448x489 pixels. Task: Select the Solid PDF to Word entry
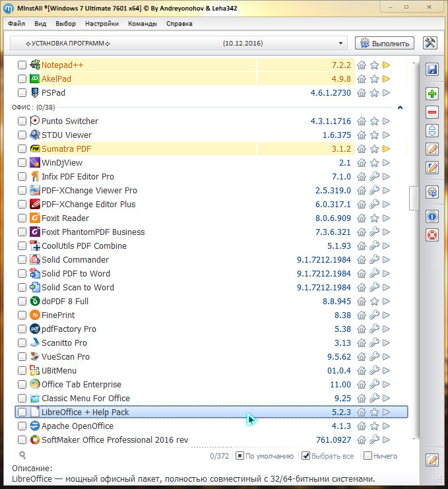[x=76, y=273]
